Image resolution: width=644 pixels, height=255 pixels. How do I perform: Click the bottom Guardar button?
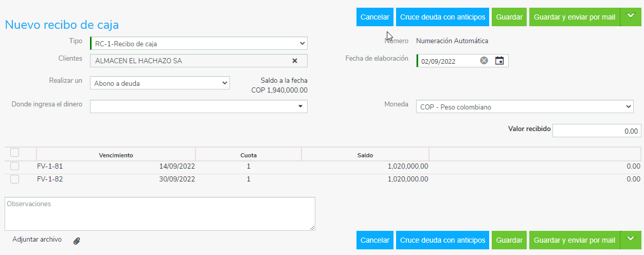click(509, 240)
